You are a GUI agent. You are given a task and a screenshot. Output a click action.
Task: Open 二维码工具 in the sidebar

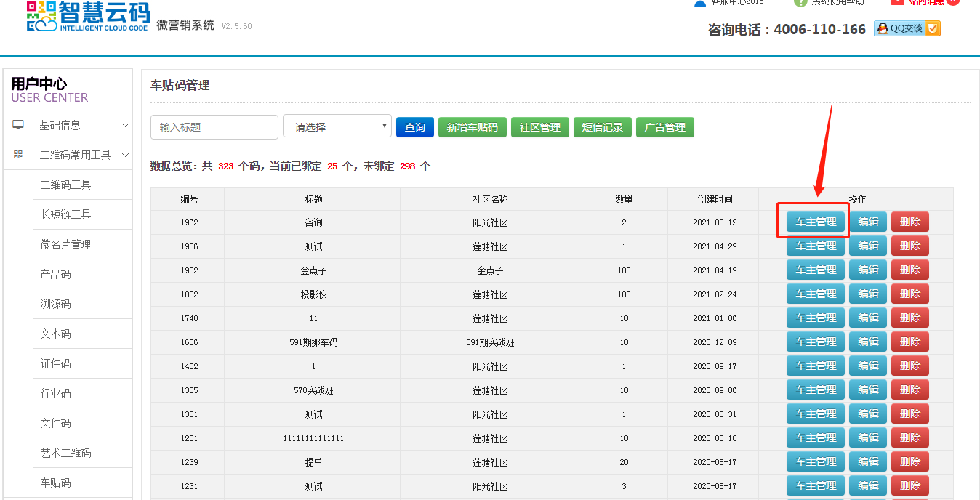(65, 185)
